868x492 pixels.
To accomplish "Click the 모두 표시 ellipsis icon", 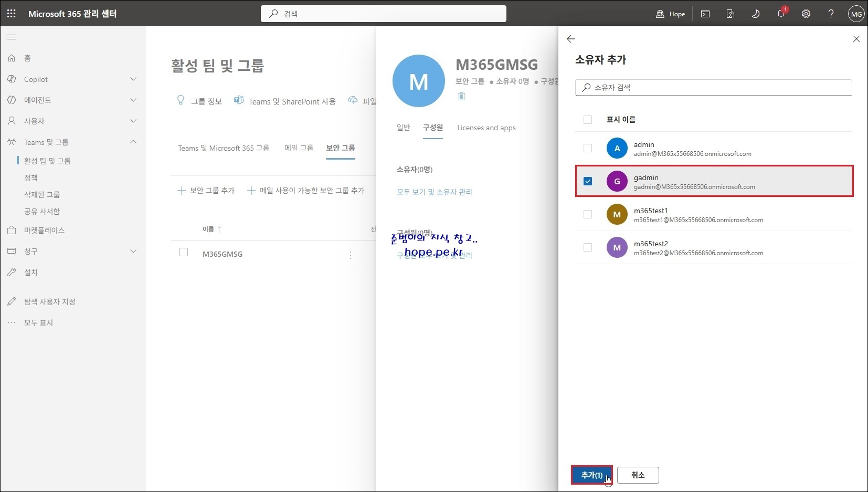I will click(x=12, y=322).
